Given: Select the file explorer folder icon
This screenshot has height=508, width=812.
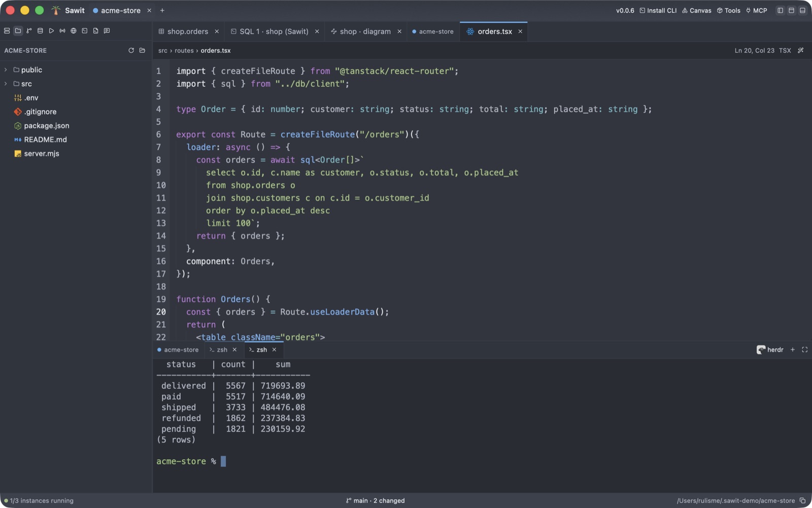Looking at the screenshot, I should [x=18, y=31].
